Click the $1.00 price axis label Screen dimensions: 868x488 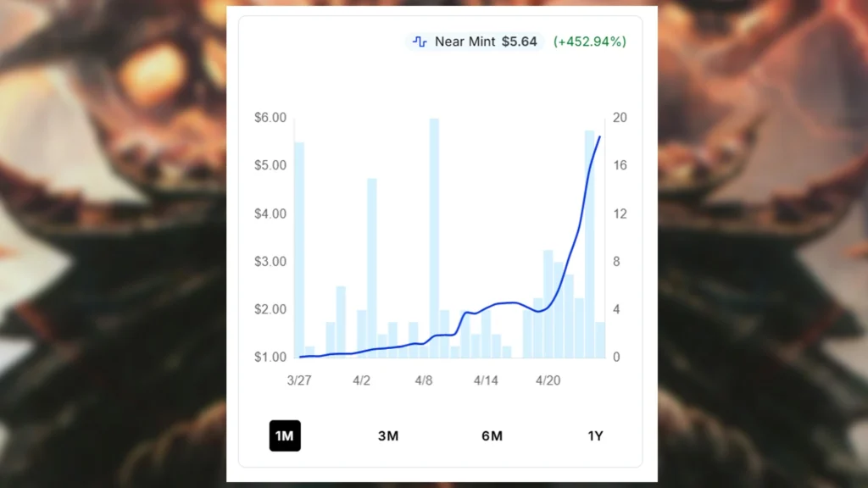click(270, 357)
